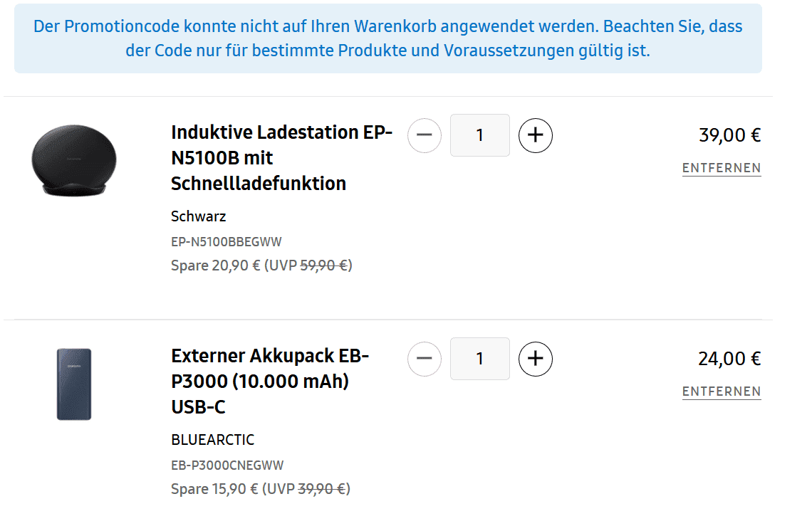Click the quantity field for Induktive Ladestation

pyautogui.click(x=480, y=135)
